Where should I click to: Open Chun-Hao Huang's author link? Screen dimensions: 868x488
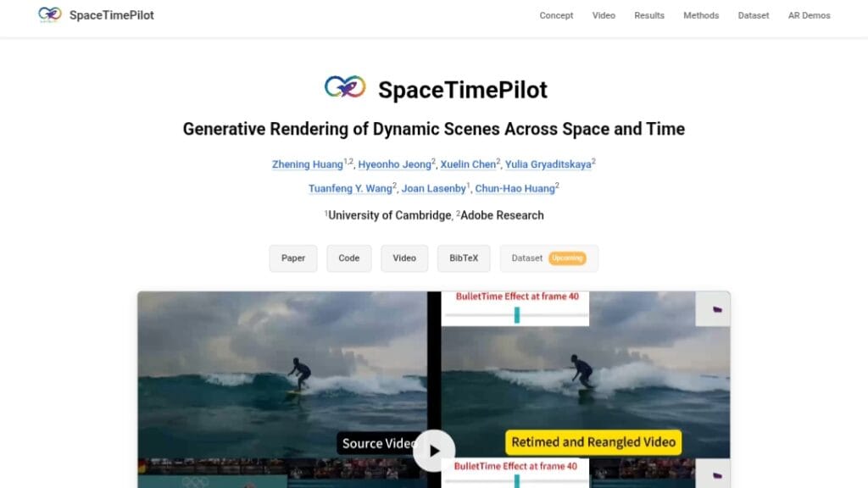(x=514, y=188)
